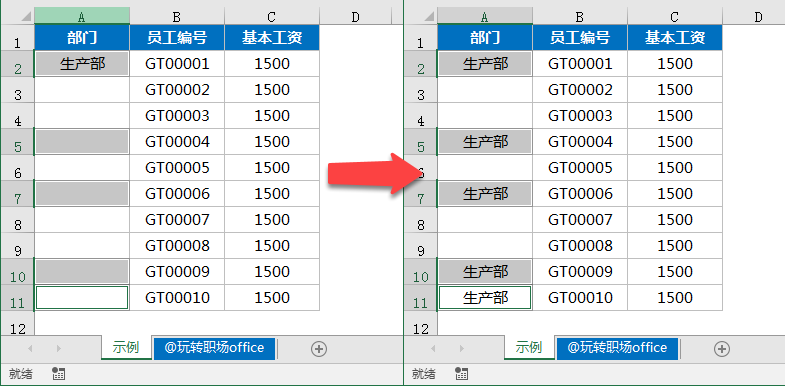Open @玩转职场office sheet tab in left window
The image size is (785, 386).
[x=215, y=348]
